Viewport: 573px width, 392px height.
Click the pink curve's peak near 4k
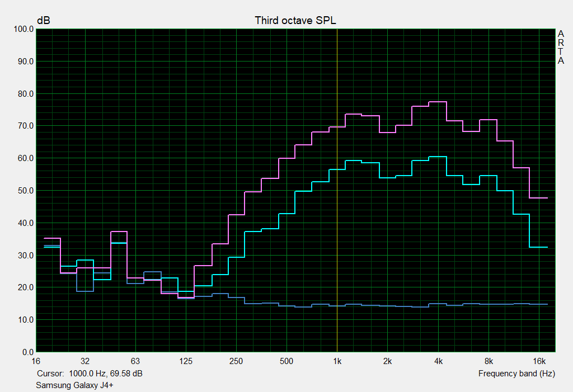pyautogui.click(x=438, y=102)
